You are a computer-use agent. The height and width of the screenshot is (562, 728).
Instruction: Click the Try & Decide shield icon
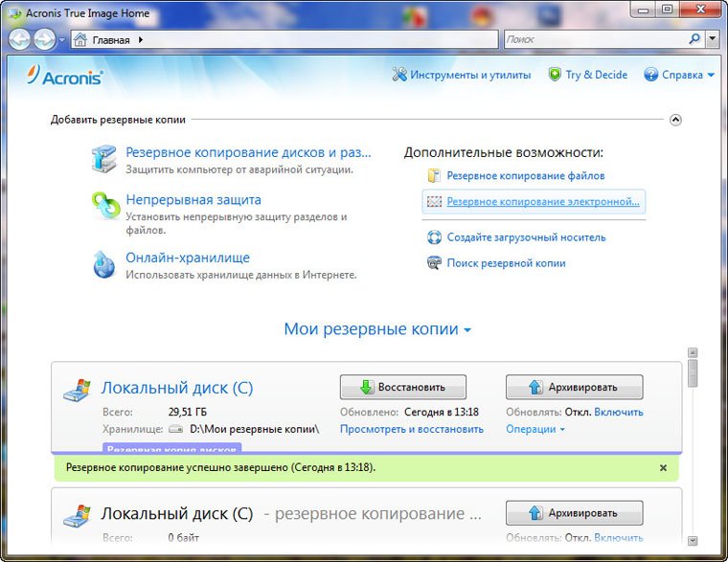[x=555, y=75]
